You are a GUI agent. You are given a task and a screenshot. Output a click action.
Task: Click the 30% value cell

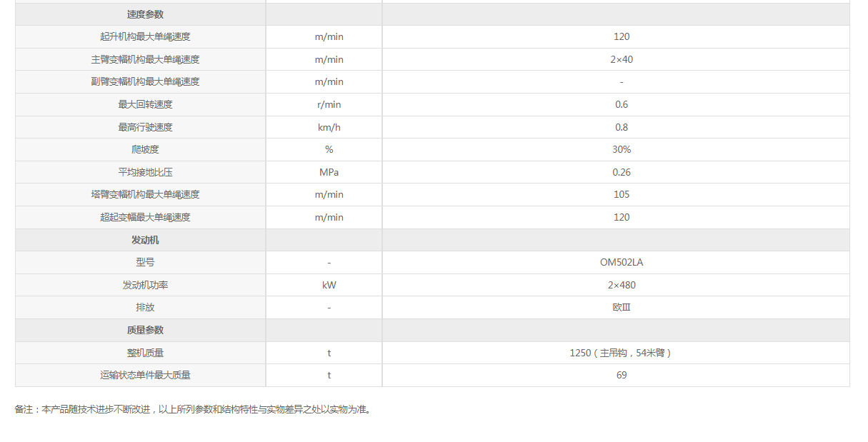point(621,149)
